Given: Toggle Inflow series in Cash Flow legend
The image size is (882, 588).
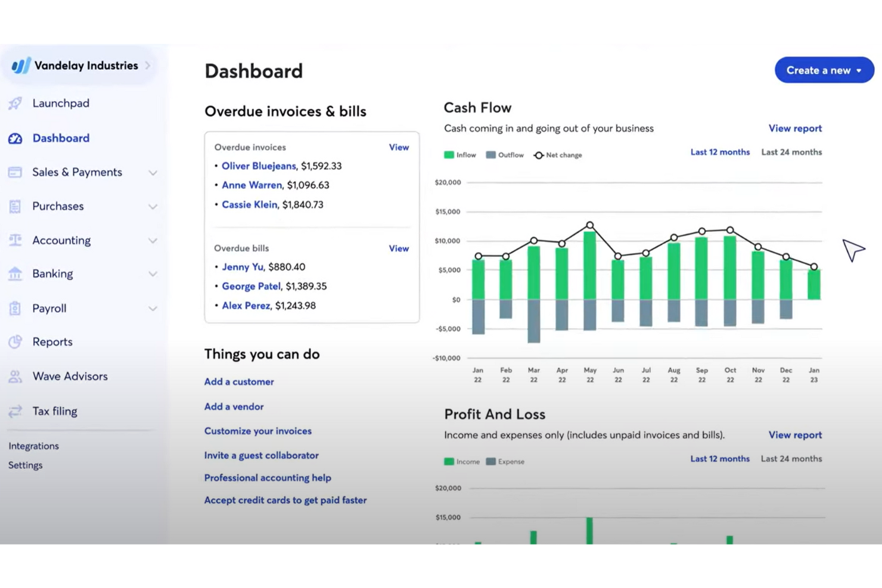Looking at the screenshot, I should tap(460, 155).
